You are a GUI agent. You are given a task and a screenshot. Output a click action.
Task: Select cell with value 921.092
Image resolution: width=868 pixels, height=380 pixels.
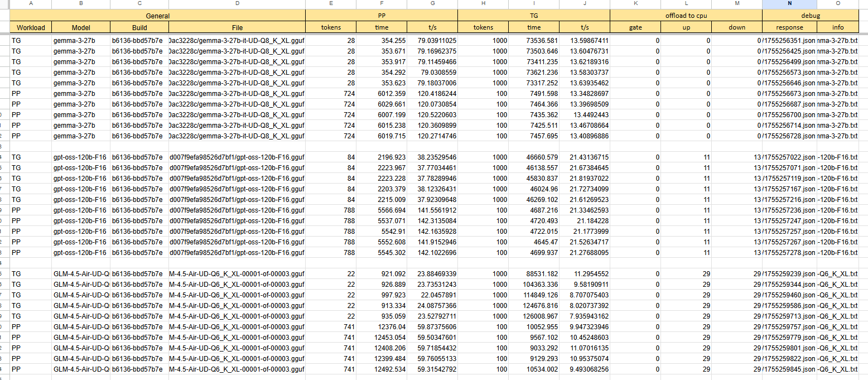[x=382, y=274]
